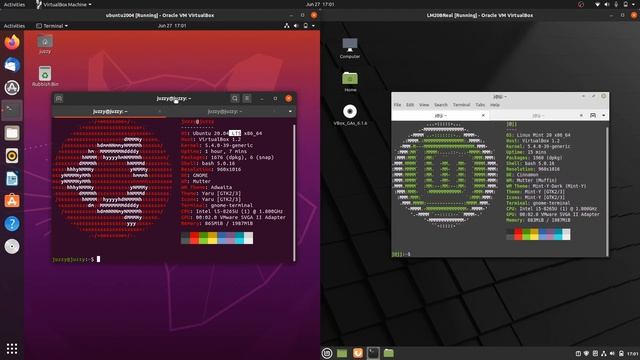Click Activities in the host top bar

coord(14,4)
